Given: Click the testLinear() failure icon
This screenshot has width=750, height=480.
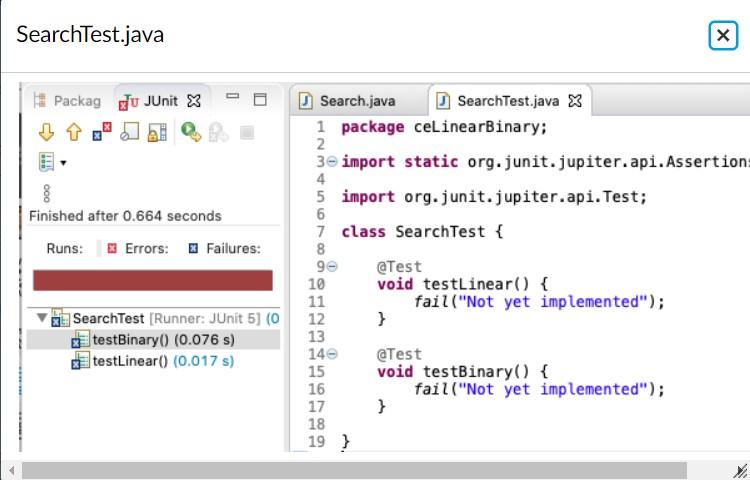Looking at the screenshot, I should click(x=80, y=361).
